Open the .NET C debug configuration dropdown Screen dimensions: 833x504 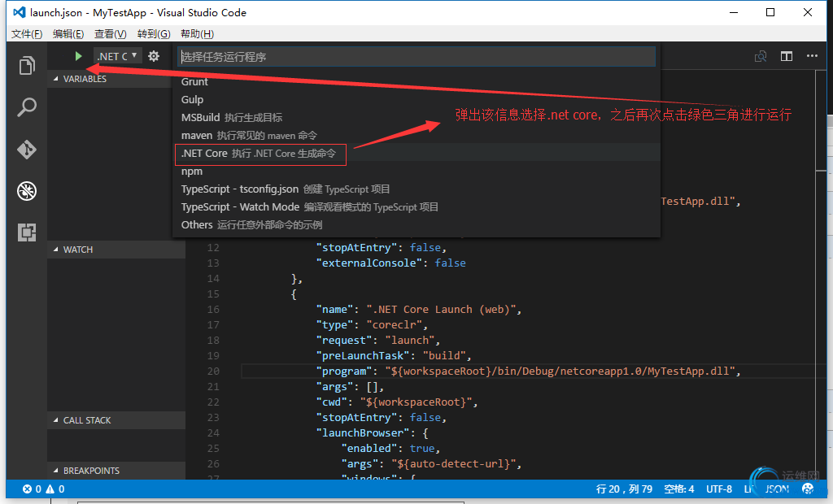point(117,56)
